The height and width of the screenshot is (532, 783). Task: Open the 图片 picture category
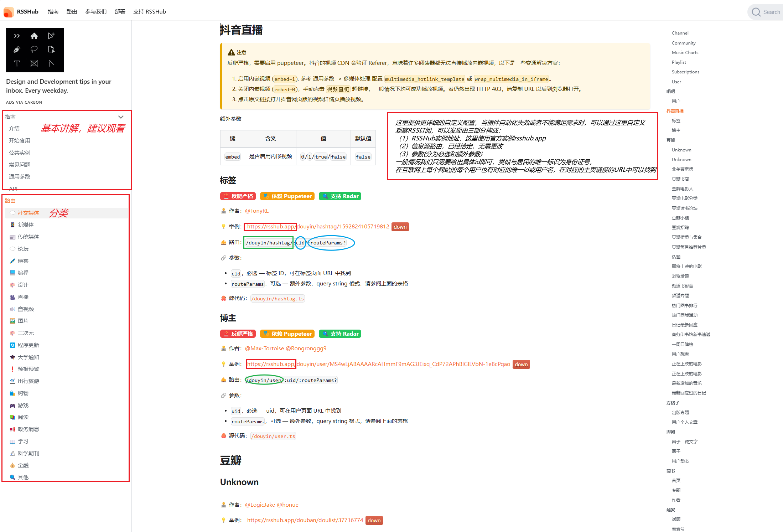23,321
